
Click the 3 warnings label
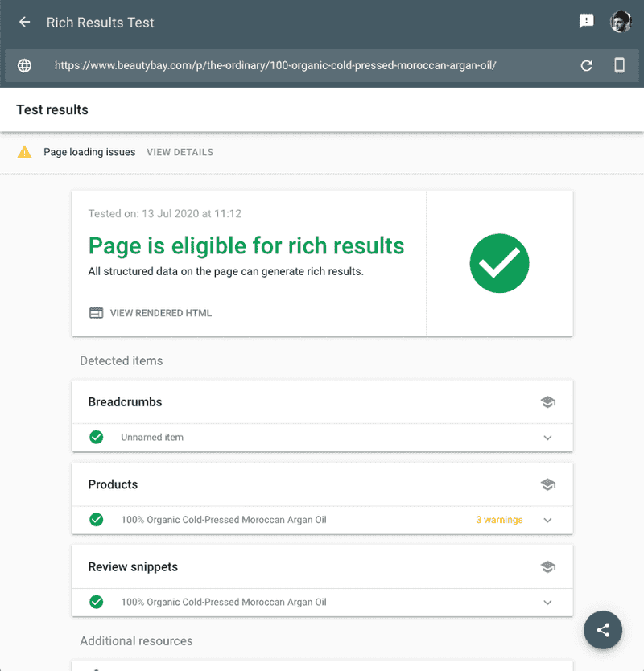pyautogui.click(x=499, y=520)
